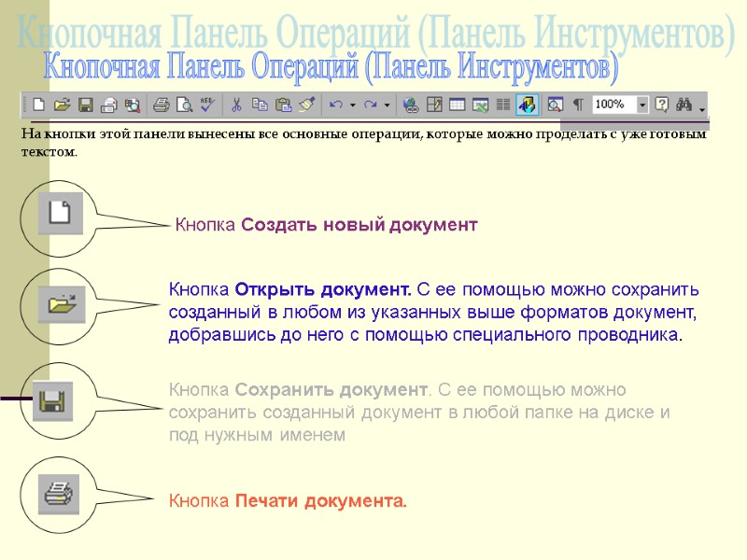The height and width of the screenshot is (560, 747).
Task: Open the Tables and Borders icon
Action: [x=434, y=105]
